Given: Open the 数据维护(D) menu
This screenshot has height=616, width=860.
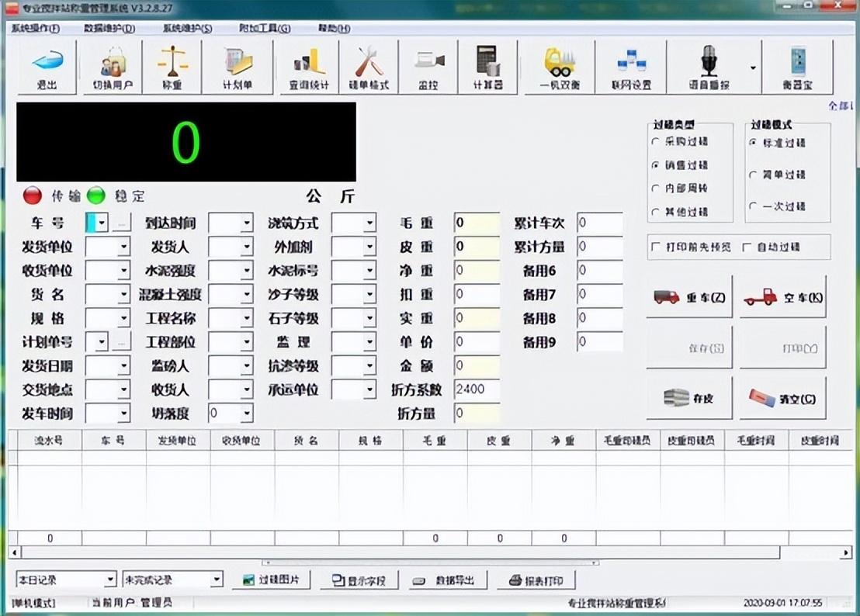Looking at the screenshot, I should [x=109, y=28].
